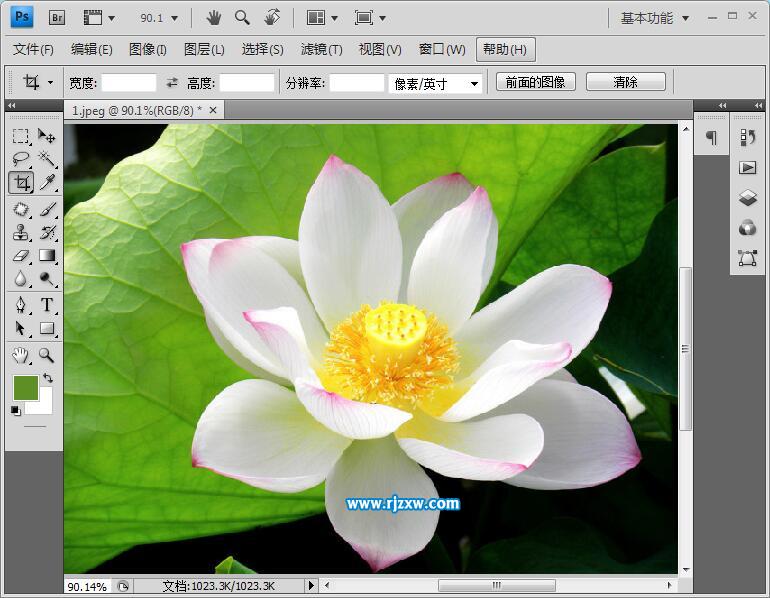
Task: Select the Eraser tool
Action: coord(21,255)
